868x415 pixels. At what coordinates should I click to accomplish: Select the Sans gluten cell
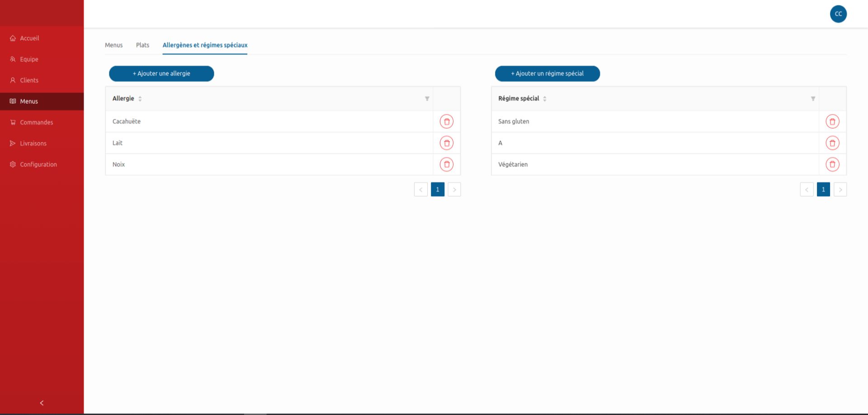[655, 121]
